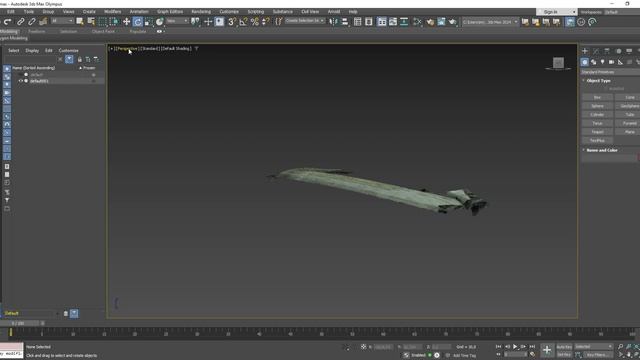Image resolution: width=640 pixels, height=360 pixels.
Task: Collapse the Object Type rollout
Action: tap(598, 81)
